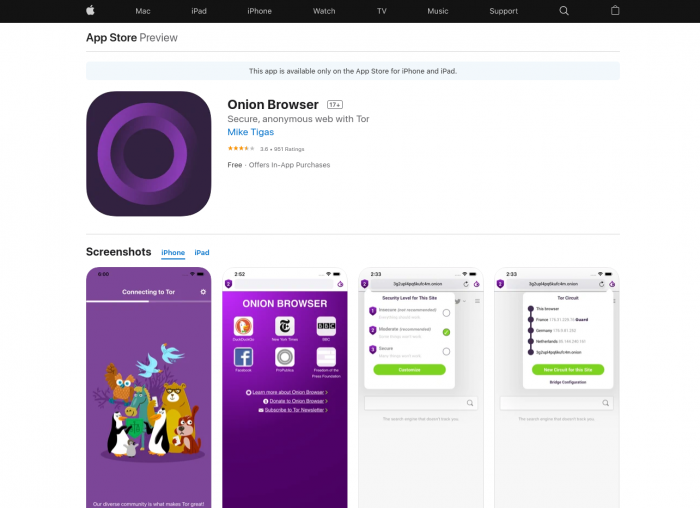The image size is (700, 508).
Task: Click the availability notice banner
Action: pos(353,71)
